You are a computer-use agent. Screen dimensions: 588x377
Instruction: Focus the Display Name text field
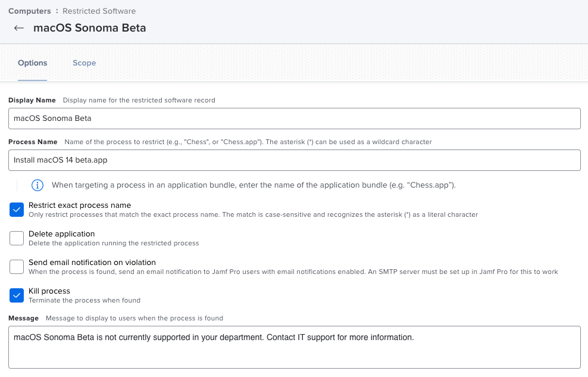pyautogui.click(x=295, y=119)
